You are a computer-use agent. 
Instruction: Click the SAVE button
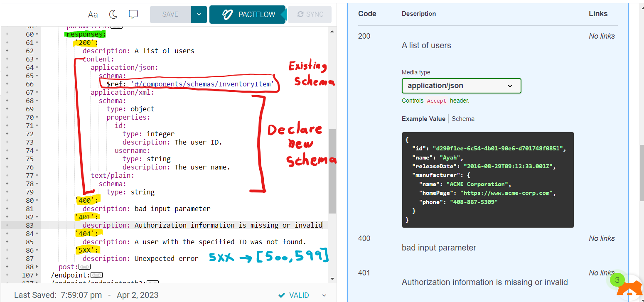click(170, 14)
